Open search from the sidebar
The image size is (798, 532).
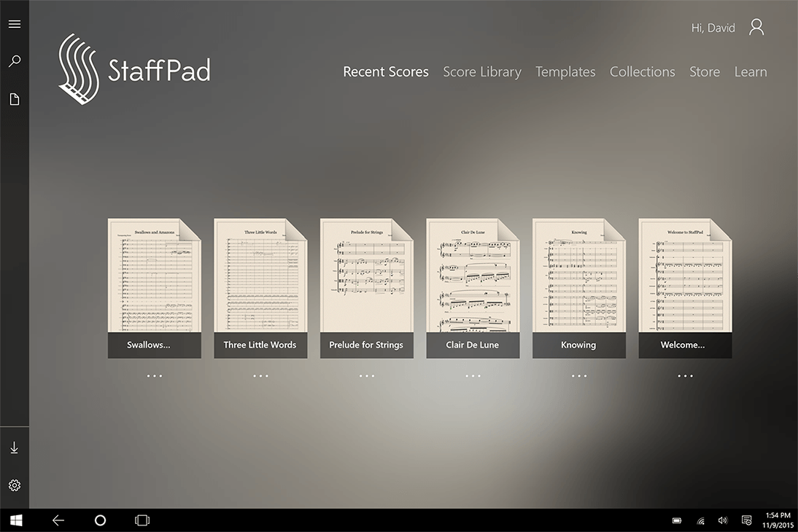pyautogui.click(x=15, y=60)
